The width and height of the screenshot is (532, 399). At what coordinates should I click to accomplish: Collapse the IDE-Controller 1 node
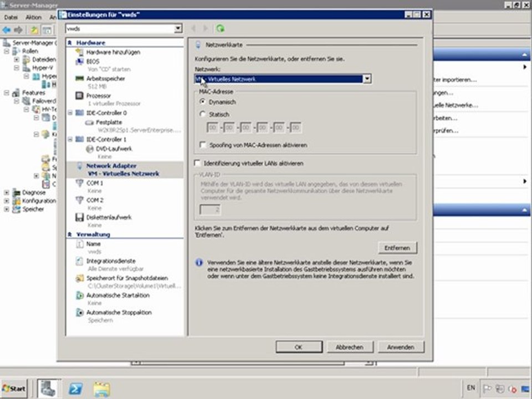click(x=70, y=139)
